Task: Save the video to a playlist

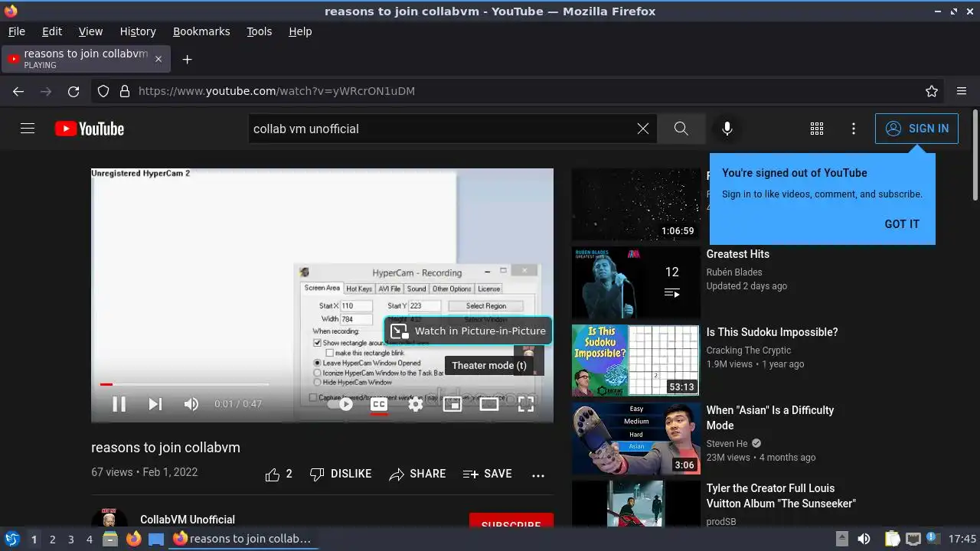Action: (x=488, y=474)
